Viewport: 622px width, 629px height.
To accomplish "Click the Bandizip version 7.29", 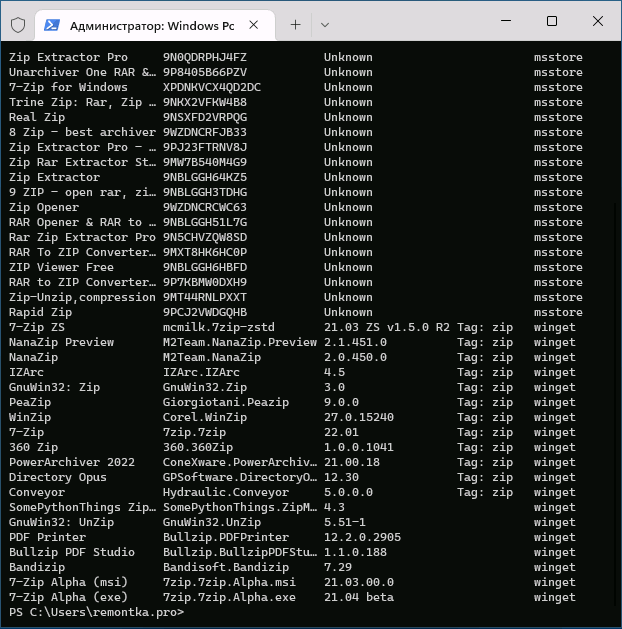I will [338, 567].
